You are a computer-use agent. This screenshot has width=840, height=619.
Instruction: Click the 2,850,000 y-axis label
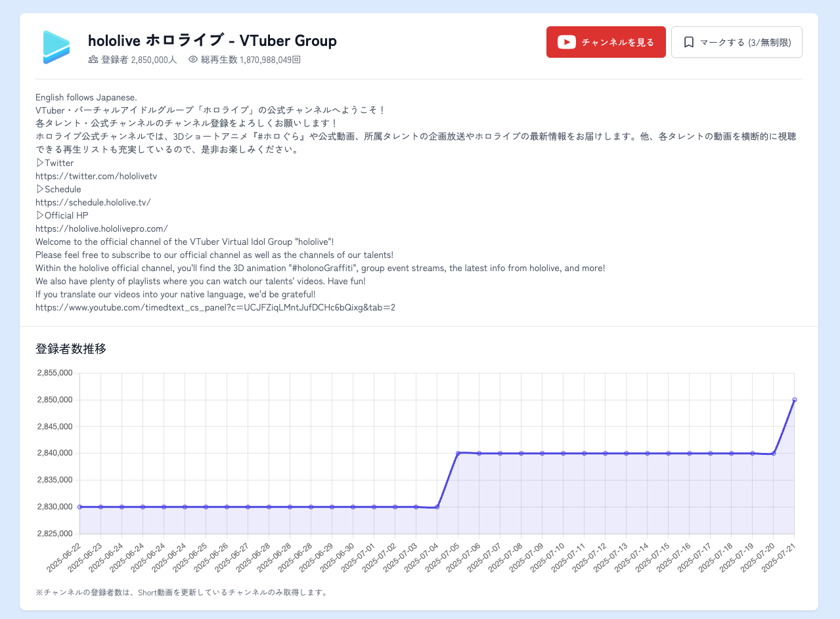[x=54, y=400]
